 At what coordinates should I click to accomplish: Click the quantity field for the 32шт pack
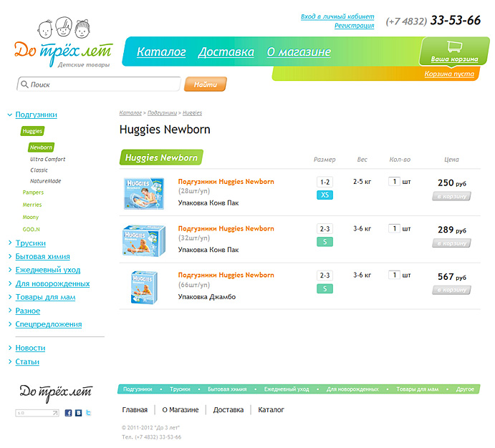[x=394, y=228]
